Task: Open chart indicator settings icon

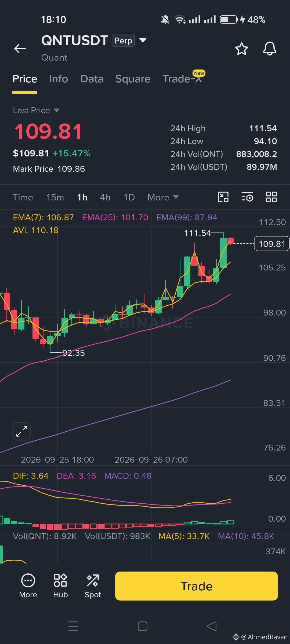Action: click(247, 197)
